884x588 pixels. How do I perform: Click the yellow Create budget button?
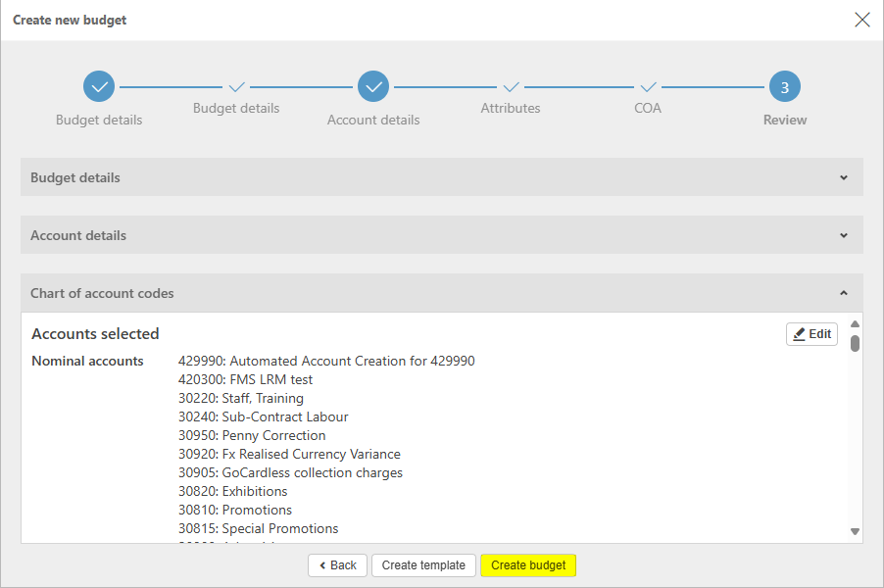point(528,565)
